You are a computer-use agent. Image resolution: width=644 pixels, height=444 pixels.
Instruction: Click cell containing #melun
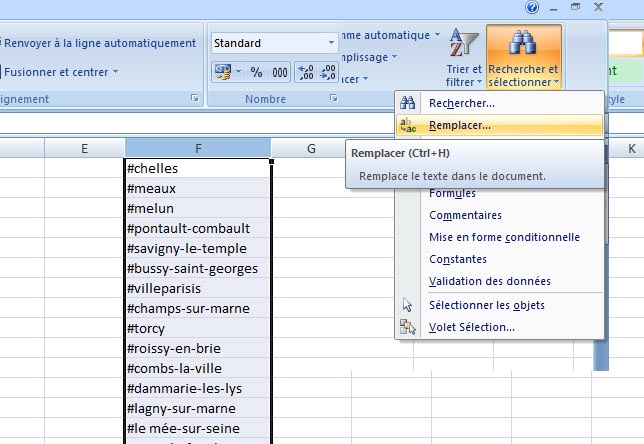pos(198,208)
